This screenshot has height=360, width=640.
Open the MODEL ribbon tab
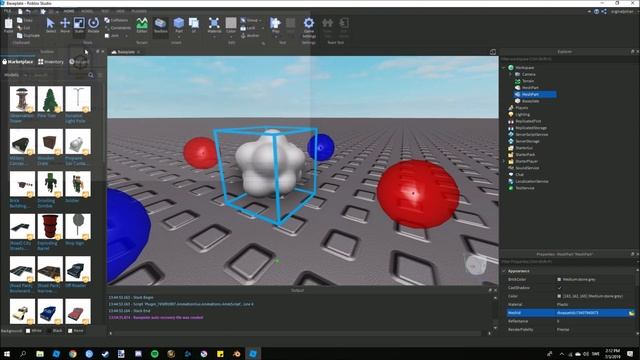[87, 11]
